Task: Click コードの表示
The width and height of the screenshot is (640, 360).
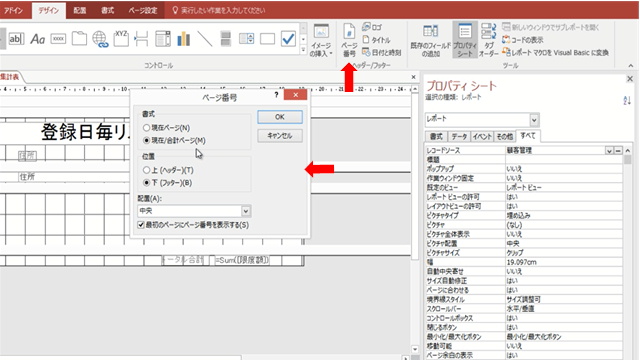Action: 523,40
